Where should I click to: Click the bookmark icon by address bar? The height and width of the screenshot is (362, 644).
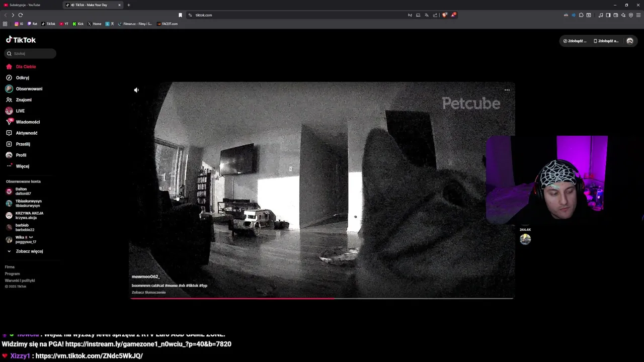pos(180,15)
